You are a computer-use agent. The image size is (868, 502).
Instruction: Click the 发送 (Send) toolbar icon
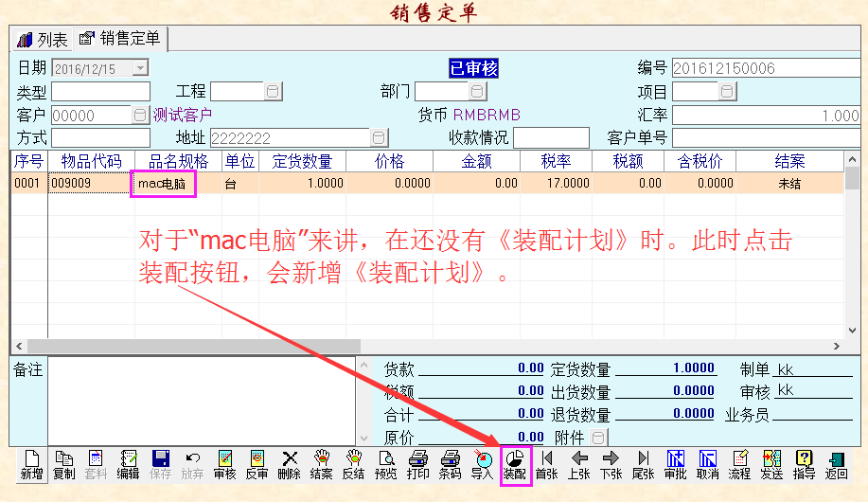pyautogui.click(x=771, y=465)
